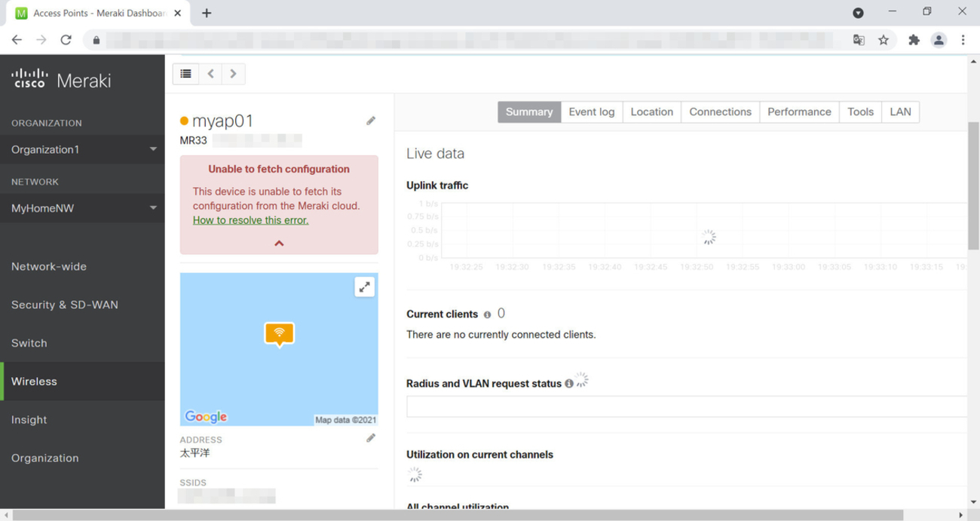
Task: Switch to the Event log tab
Action: 591,112
